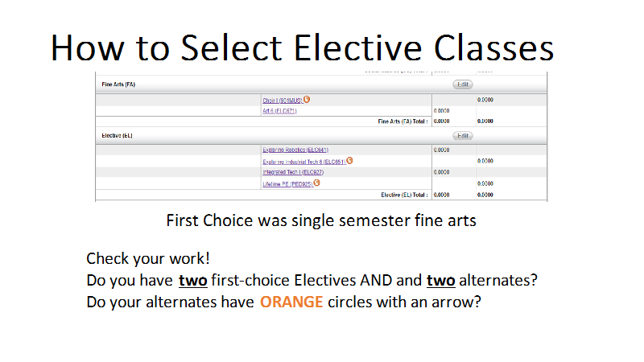Edit the Fine Arts (FA) section
Screen dimensions: 644x362
coord(463,84)
